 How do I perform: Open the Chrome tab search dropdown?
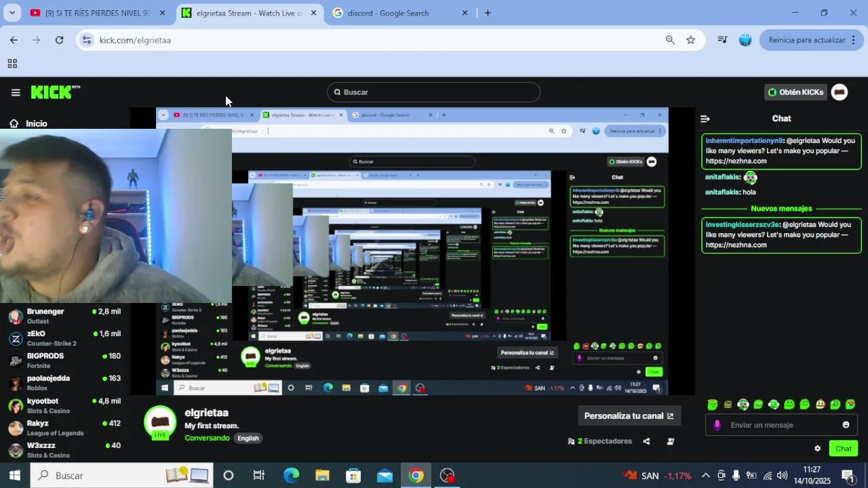click(x=12, y=13)
